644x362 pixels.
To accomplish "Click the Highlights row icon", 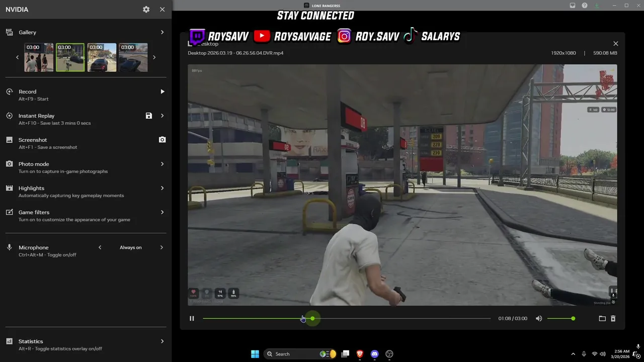I will coord(9,188).
